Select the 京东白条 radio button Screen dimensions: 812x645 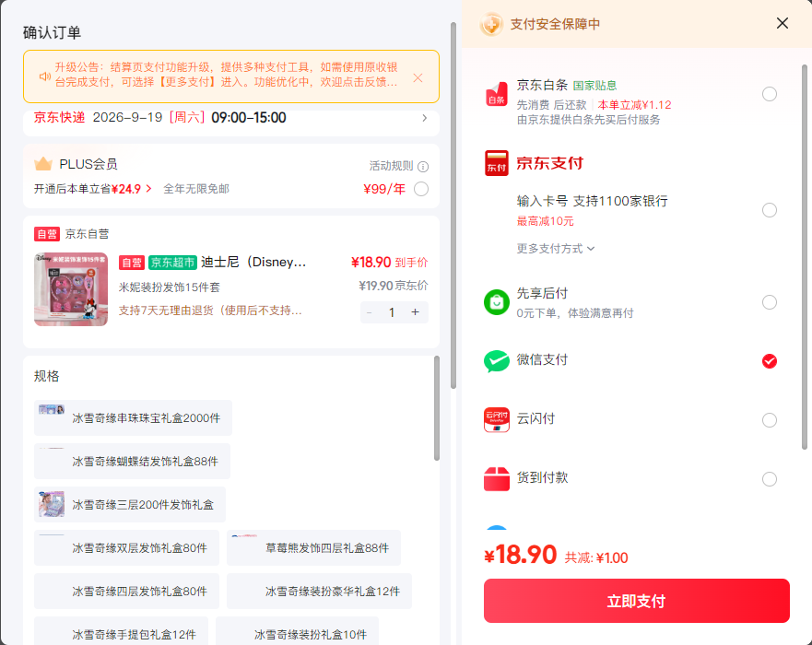tap(769, 94)
